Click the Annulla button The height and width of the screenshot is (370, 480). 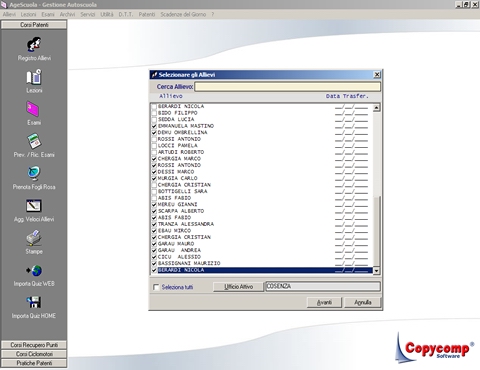363,302
